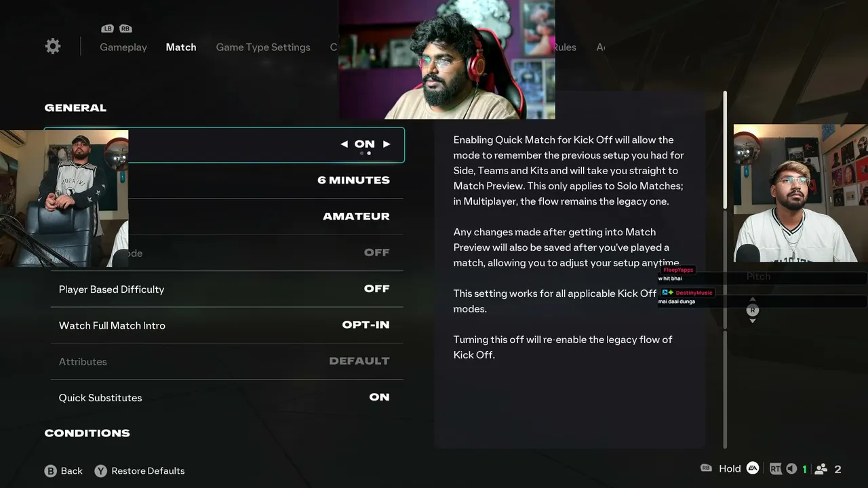Change the AMATEUR difficulty level
The width and height of the screenshot is (868, 488).
[356, 216]
